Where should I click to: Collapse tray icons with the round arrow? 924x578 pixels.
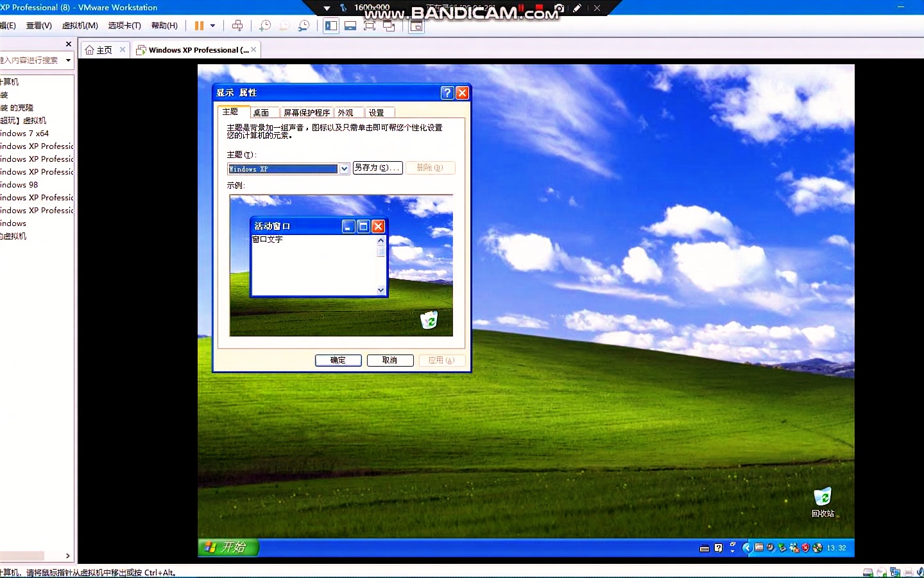(x=747, y=548)
